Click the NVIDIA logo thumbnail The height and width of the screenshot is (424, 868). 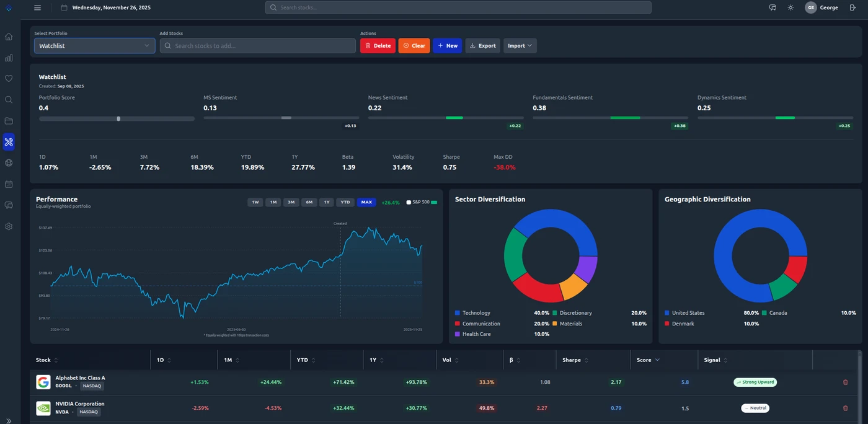point(43,408)
